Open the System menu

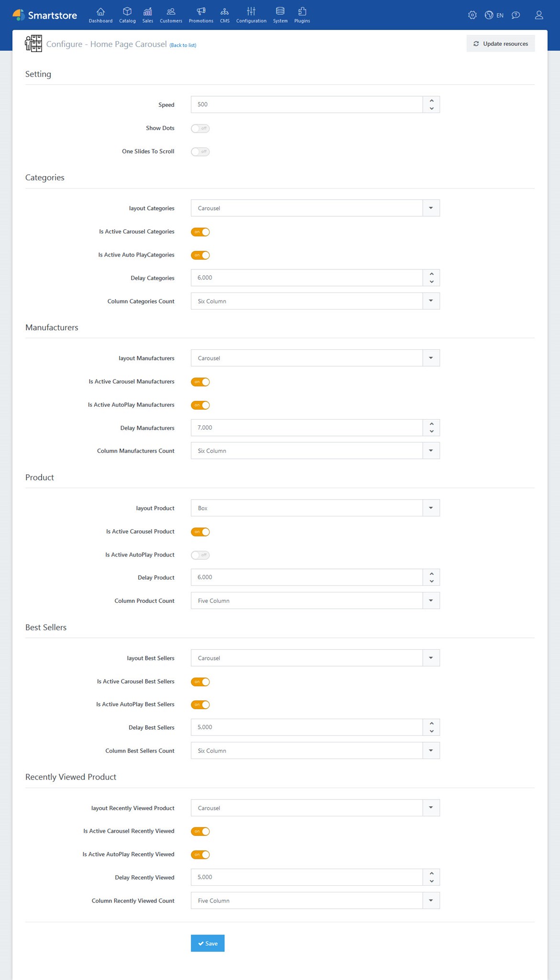coord(280,14)
